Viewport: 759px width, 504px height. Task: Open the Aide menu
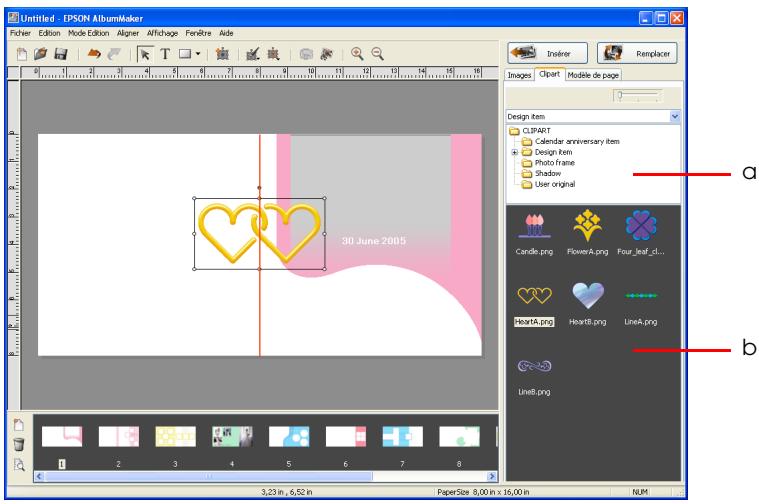226,33
